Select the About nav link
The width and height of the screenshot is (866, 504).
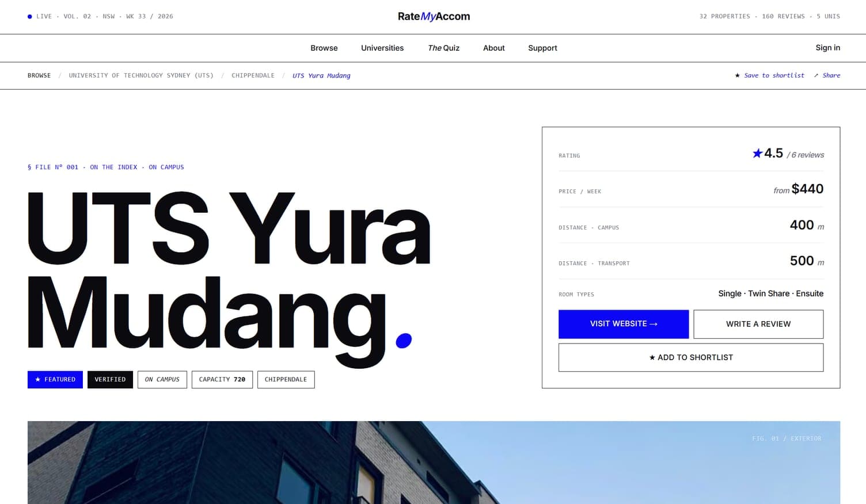pos(494,48)
